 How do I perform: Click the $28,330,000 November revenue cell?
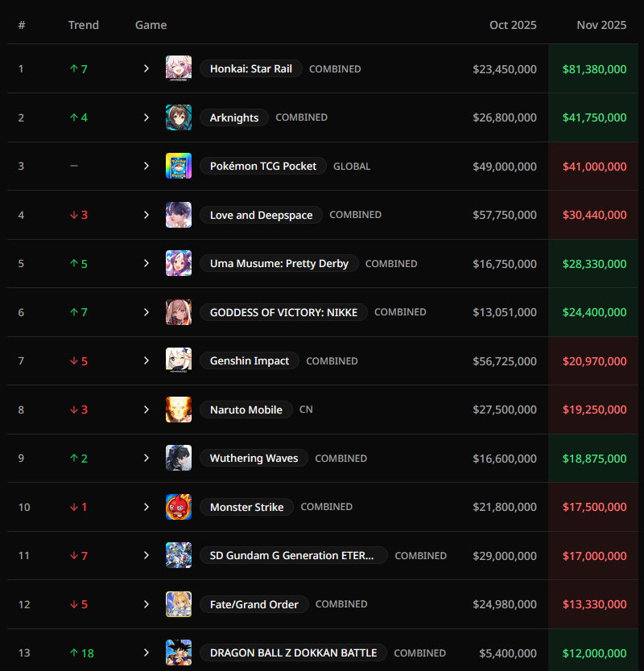coord(594,264)
